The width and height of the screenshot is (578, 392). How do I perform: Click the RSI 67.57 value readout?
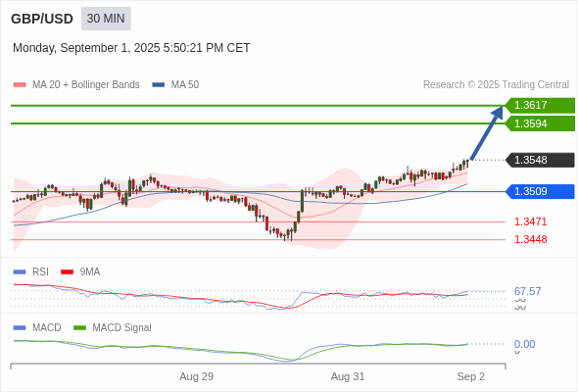(527, 291)
